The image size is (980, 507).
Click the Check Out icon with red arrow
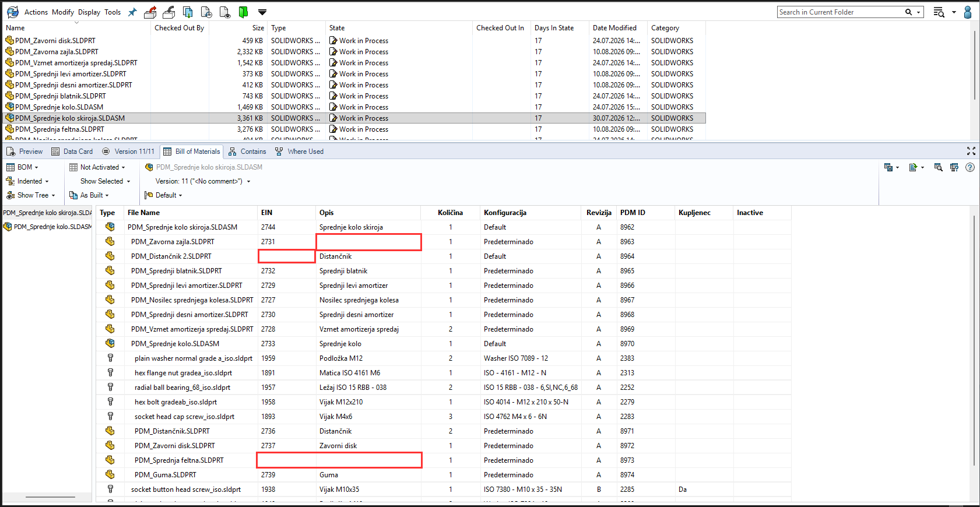pyautogui.click(x=150, y=12)
